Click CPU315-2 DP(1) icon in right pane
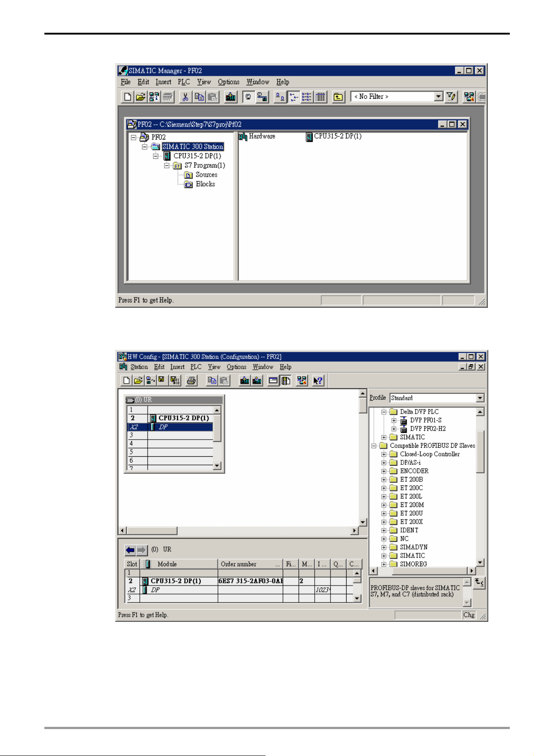Image resolution: width=534 pixels, height=756 pixels. coord(309,137)
